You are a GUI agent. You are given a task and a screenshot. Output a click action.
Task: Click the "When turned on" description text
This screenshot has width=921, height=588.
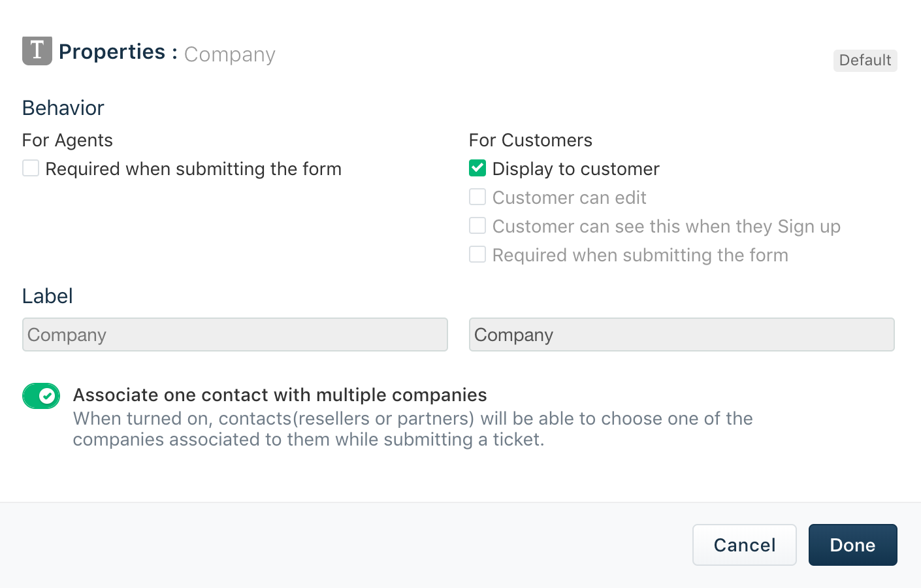tap(413, 429)
